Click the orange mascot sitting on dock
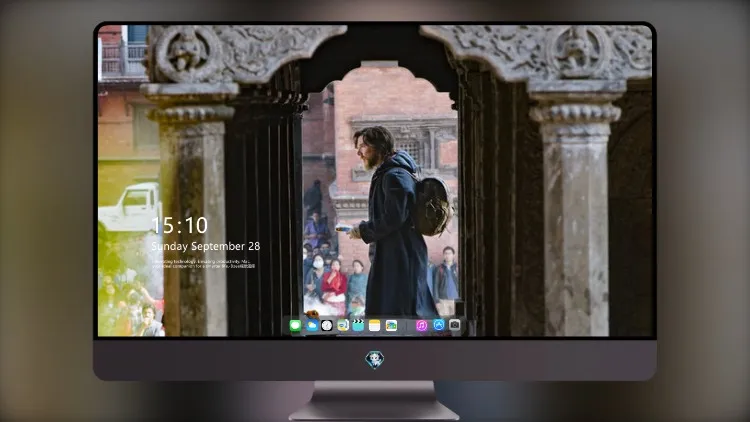This screenshot has width=750, height=422. coord(312,314)
